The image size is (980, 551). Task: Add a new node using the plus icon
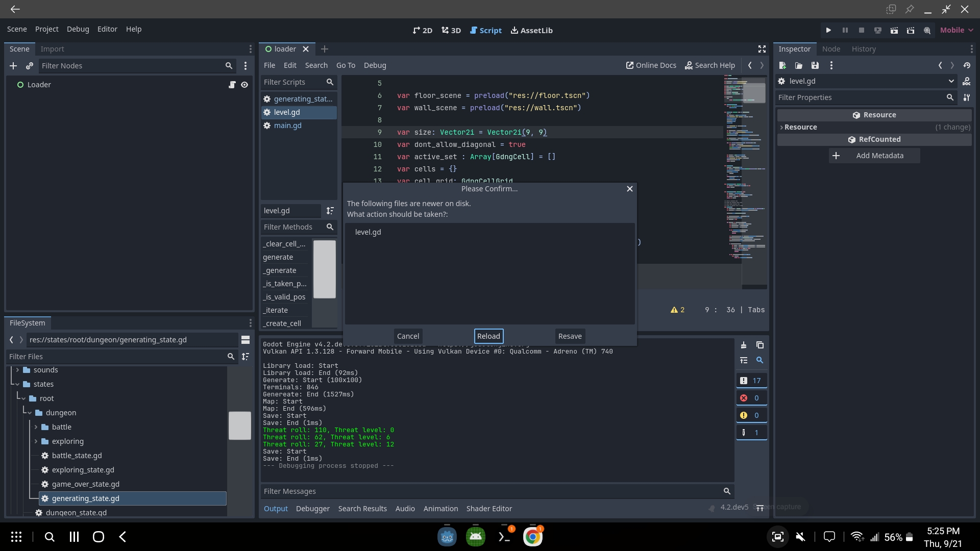(x=13, y=66)
